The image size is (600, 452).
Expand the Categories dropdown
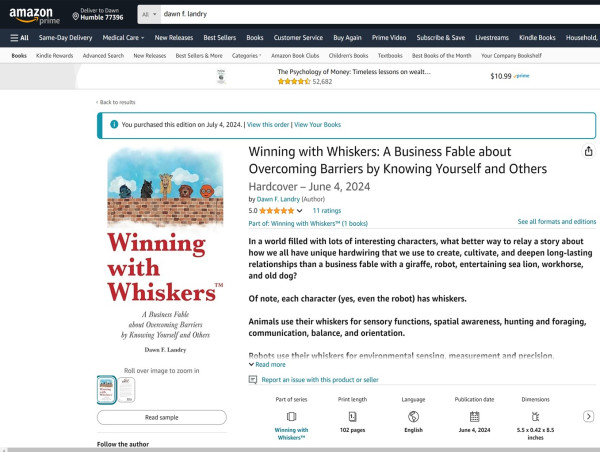point(246,55)
